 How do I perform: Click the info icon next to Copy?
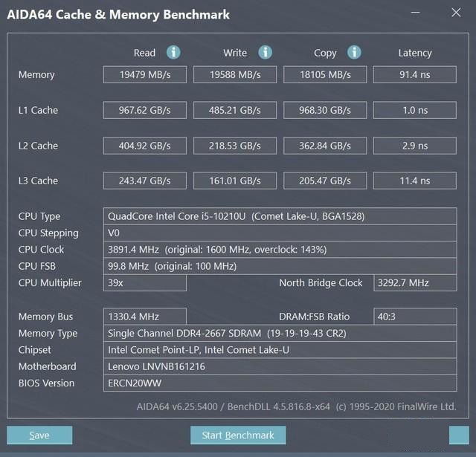pos(354,53)
